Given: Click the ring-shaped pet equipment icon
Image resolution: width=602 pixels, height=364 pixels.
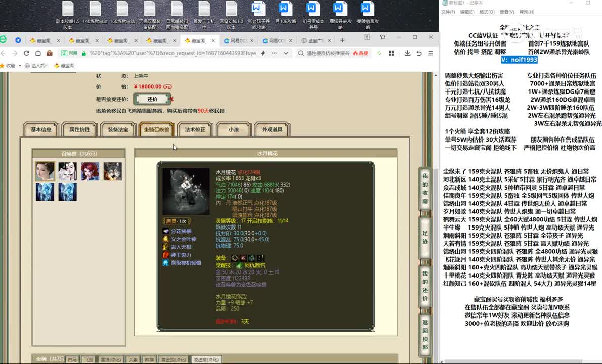Looking at the screenshot, I should coord(235,258).
